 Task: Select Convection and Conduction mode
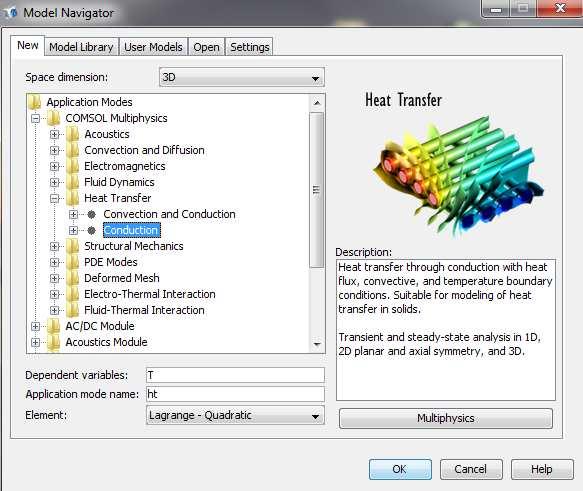(169, 214)
